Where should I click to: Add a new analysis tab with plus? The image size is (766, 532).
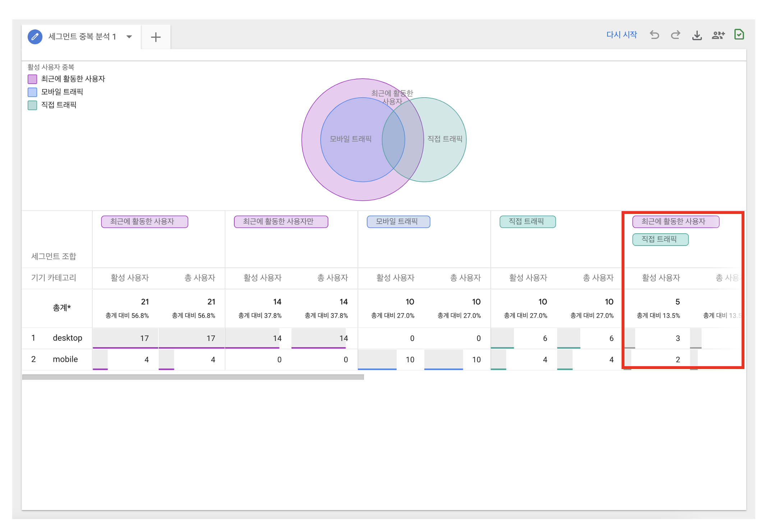(x=156, y=37)
